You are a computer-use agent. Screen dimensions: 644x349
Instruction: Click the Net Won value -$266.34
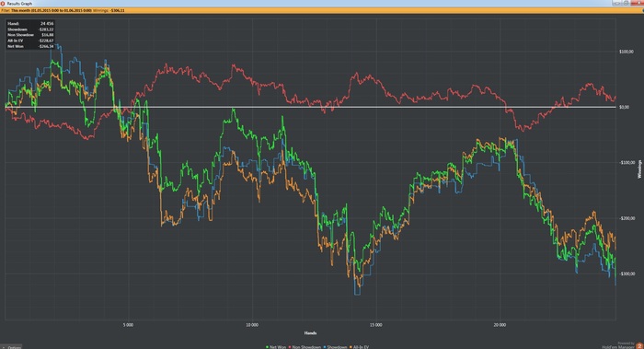click(46, 46)
